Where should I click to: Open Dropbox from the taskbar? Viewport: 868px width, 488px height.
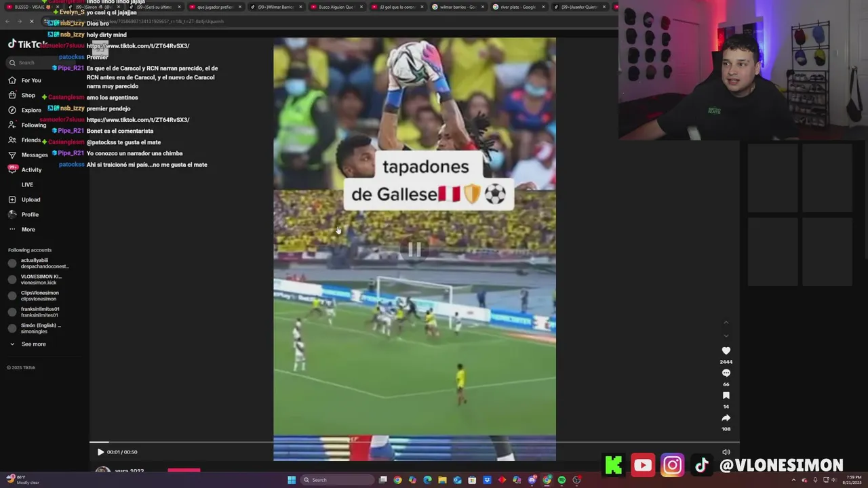click(x=487, y=480)
